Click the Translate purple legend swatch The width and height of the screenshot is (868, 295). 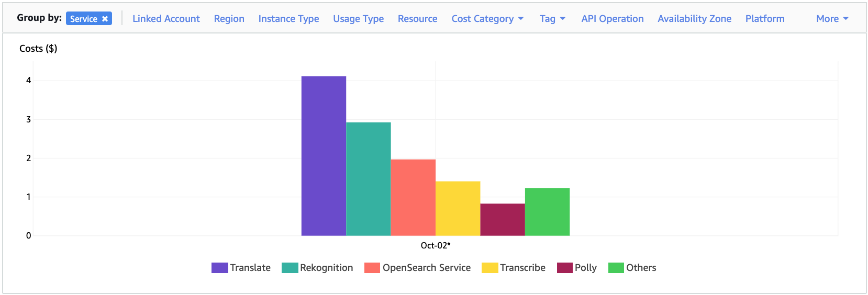[x=220, y=268]
